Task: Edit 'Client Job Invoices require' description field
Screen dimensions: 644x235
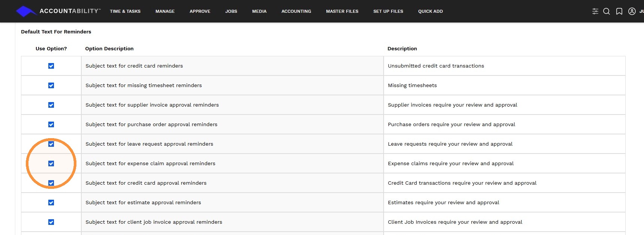Action: click(x=504, y=222)
